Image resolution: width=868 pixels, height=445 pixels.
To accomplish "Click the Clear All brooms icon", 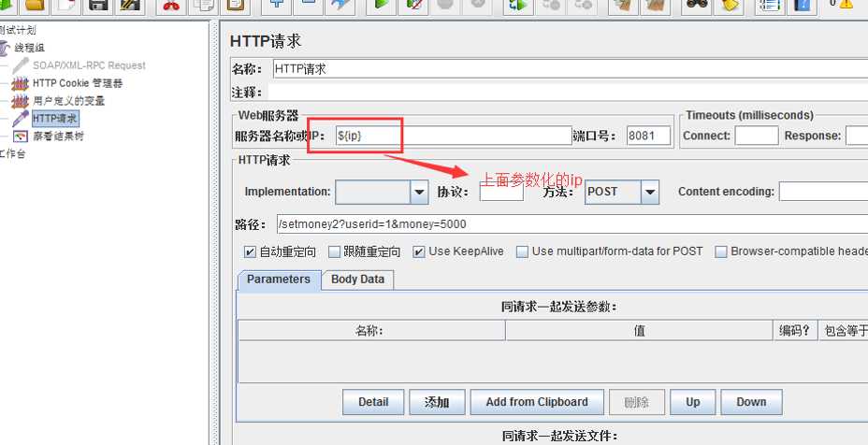I will point(655,5).
